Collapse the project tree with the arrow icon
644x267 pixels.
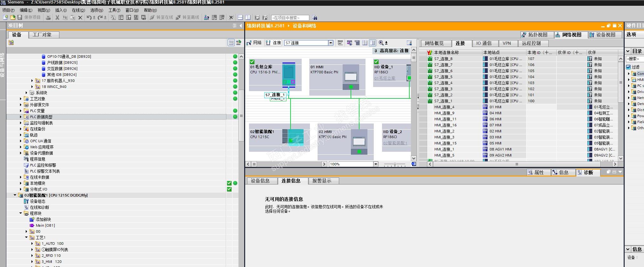click(241, 26)
